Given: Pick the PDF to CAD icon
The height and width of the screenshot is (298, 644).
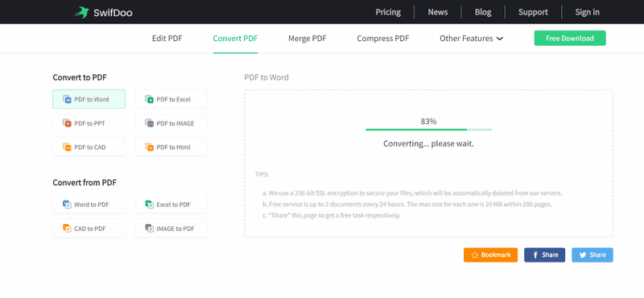Looking at the screenshot, I should pyautogui.click(x=67, y=147).
